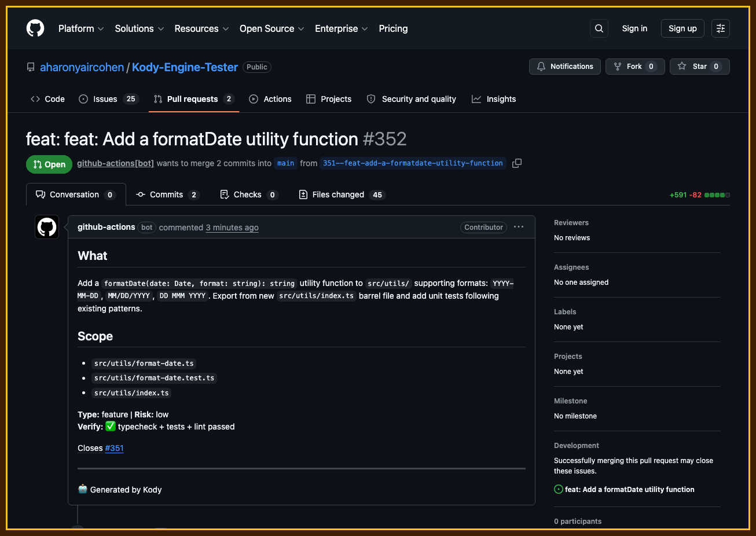Open the Enterprise menu chevron
The width and height of the screenshot is (756, 536).
pos(365,28)
